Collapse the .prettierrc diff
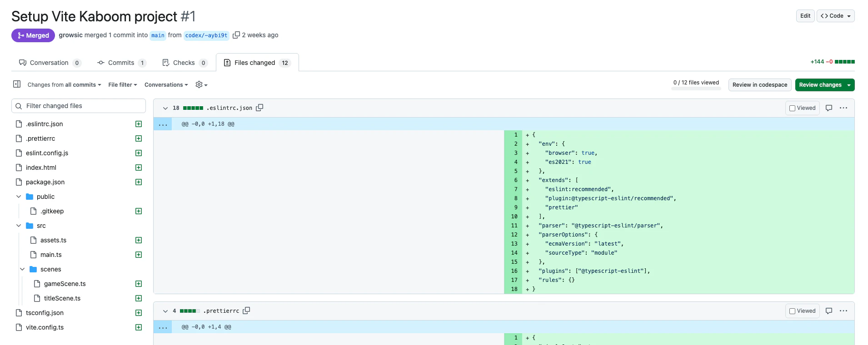The width and height of the screenshot is (868, 345). click(165, 311)
